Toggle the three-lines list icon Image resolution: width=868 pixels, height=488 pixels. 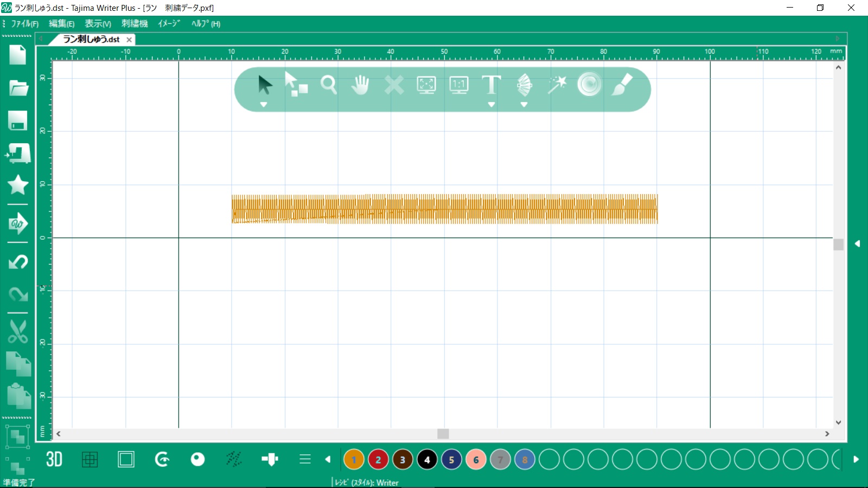(x=305, y=459)
